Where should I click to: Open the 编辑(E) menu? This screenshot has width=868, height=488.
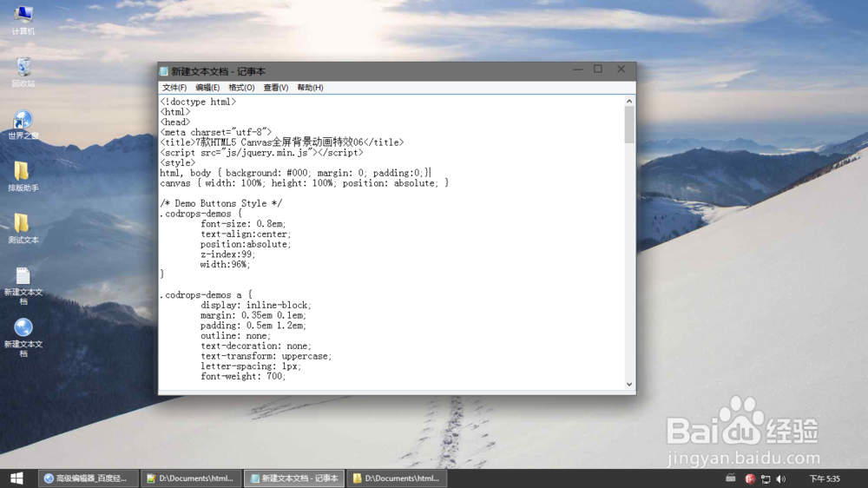[207, 88]
